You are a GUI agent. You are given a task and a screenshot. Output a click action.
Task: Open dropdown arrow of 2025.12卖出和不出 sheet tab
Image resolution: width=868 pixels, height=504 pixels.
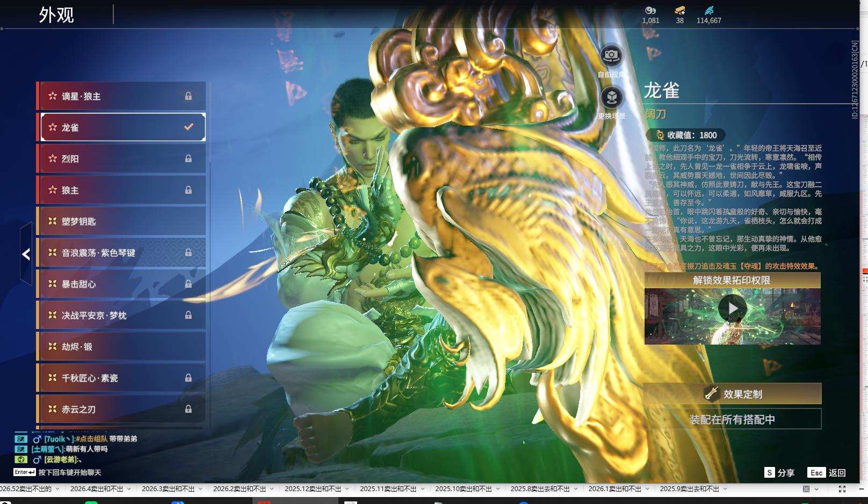[x=347, y=489]
